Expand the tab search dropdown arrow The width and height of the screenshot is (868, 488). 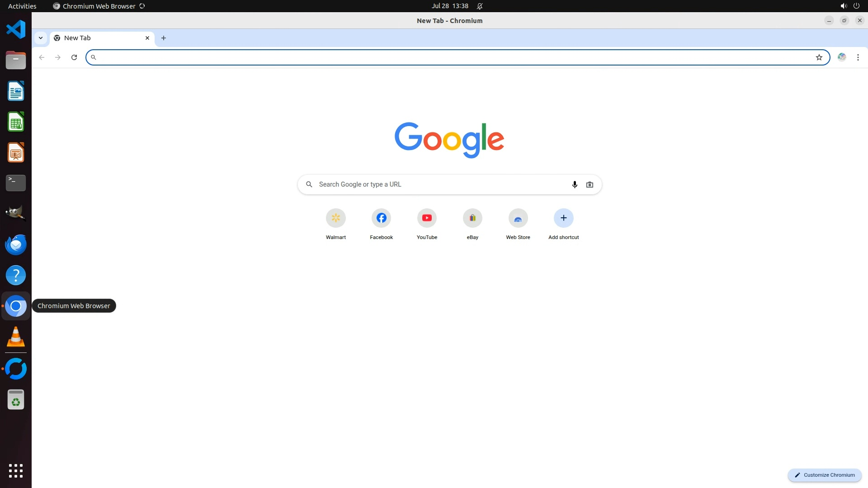(41, 38)
